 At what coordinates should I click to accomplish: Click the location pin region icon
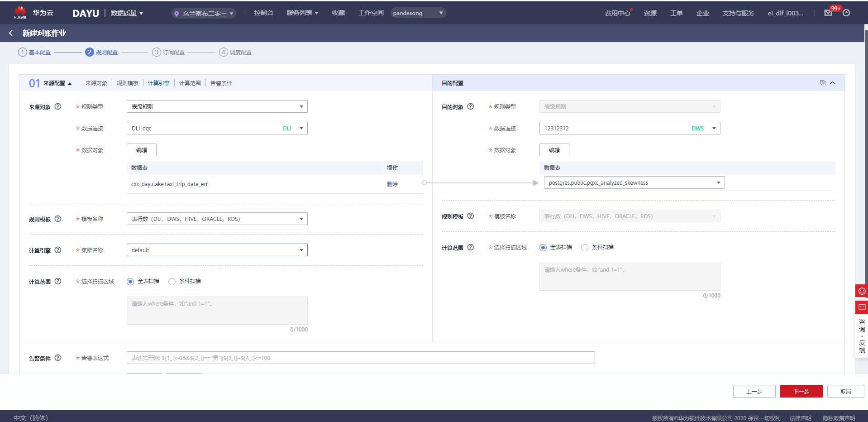click(x=176, y=14)
